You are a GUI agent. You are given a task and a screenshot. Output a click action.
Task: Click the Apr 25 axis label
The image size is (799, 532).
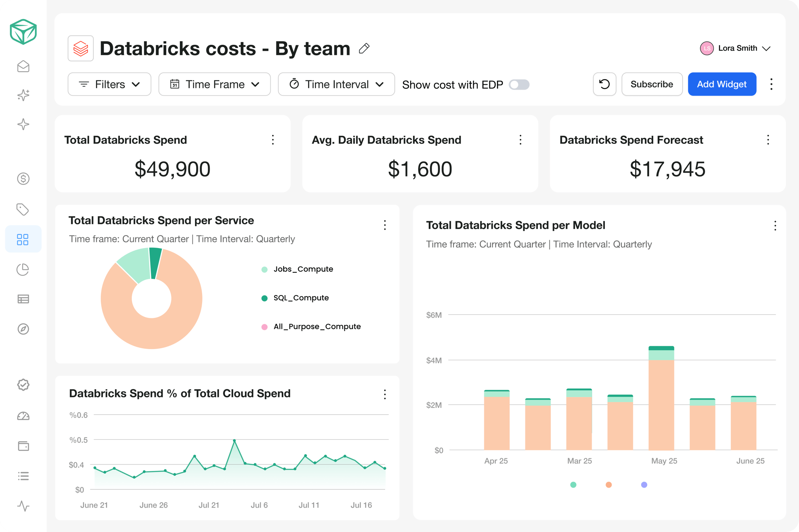496,461
